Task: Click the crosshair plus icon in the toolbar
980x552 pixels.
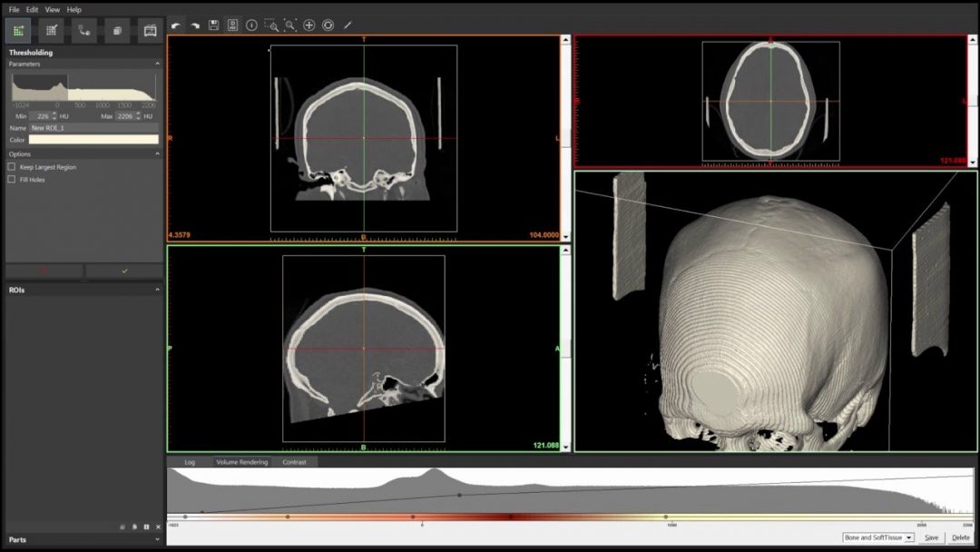Action: coord(309,25)
